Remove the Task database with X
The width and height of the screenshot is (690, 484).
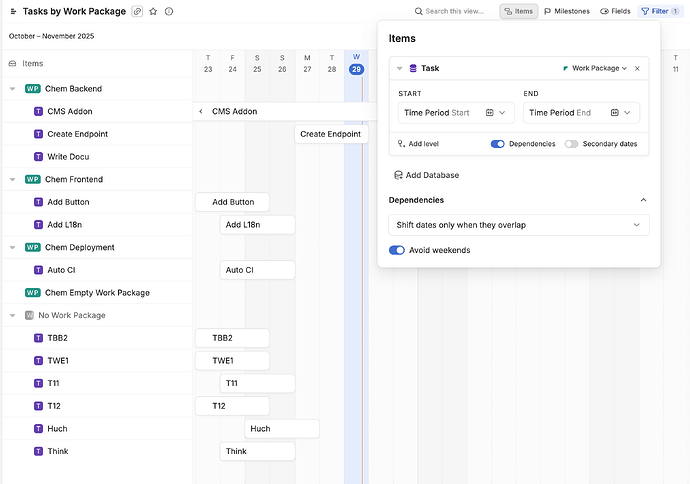point(637,69)
